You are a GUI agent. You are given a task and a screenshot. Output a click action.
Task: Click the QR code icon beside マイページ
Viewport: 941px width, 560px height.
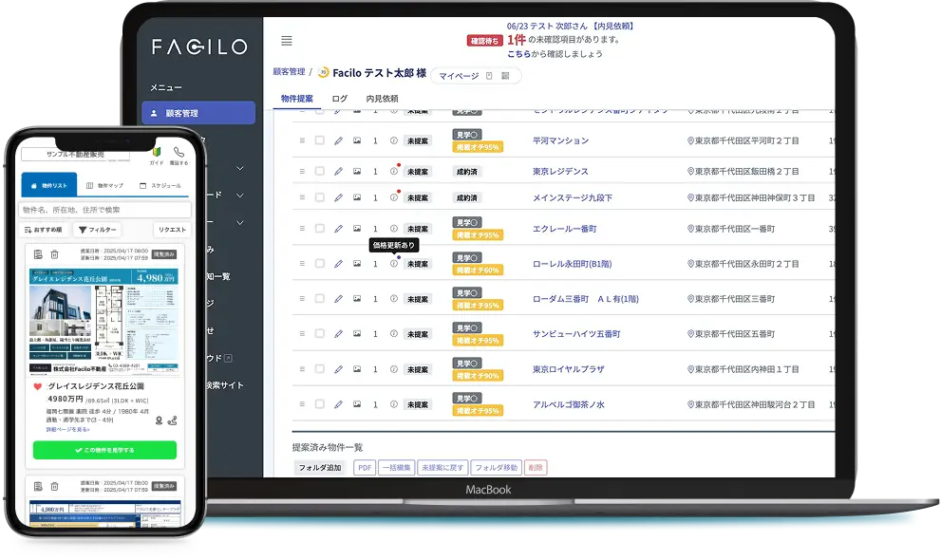pos(505,76)
